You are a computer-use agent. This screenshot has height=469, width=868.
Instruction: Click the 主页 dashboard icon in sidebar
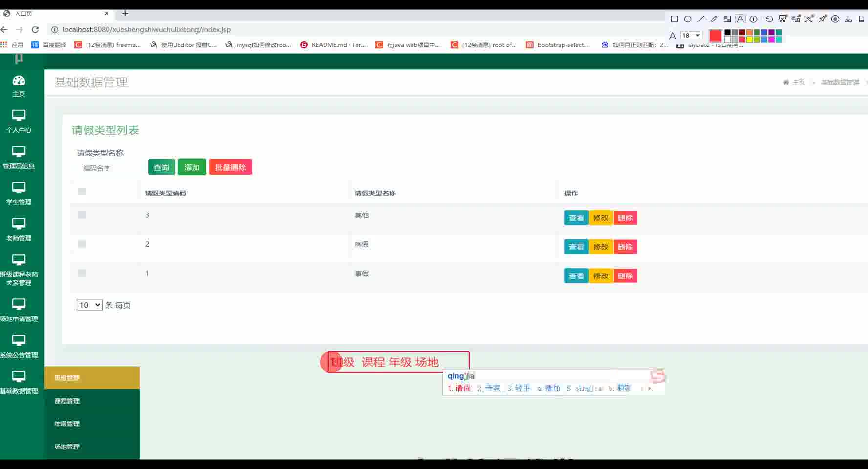point(19,81)
